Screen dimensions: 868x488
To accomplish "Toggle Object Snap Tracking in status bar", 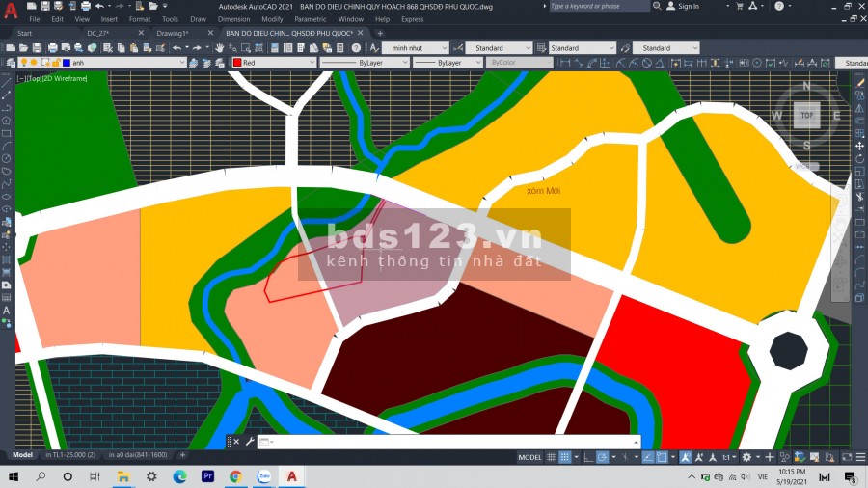I will [x=648, y=457].
